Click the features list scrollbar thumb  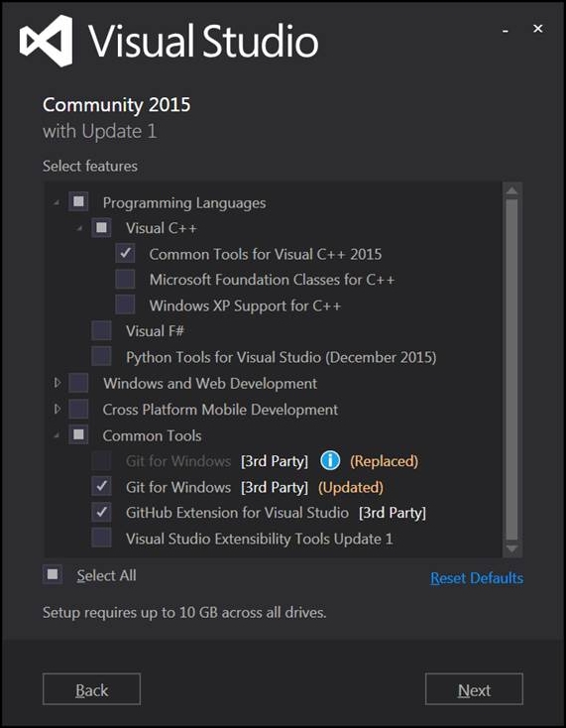click(511, 370)
